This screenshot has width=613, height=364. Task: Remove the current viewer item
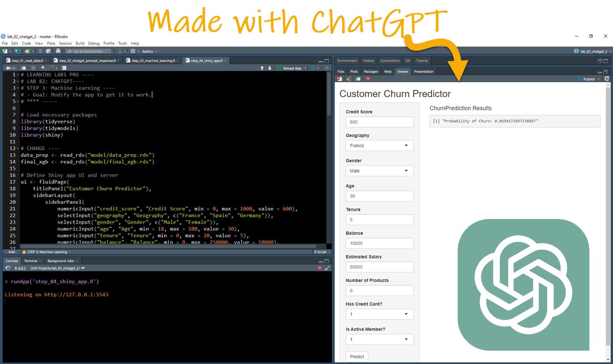340,79
